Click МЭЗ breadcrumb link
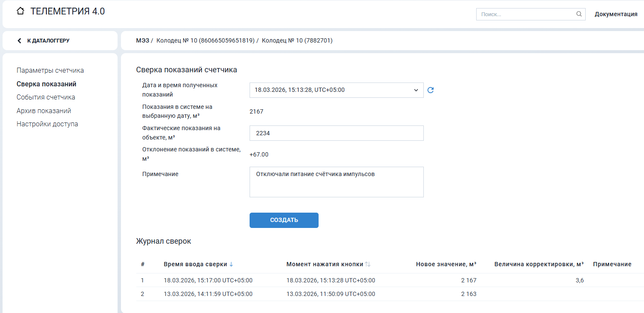Screen dimensions: 644x313 point(143,41)
